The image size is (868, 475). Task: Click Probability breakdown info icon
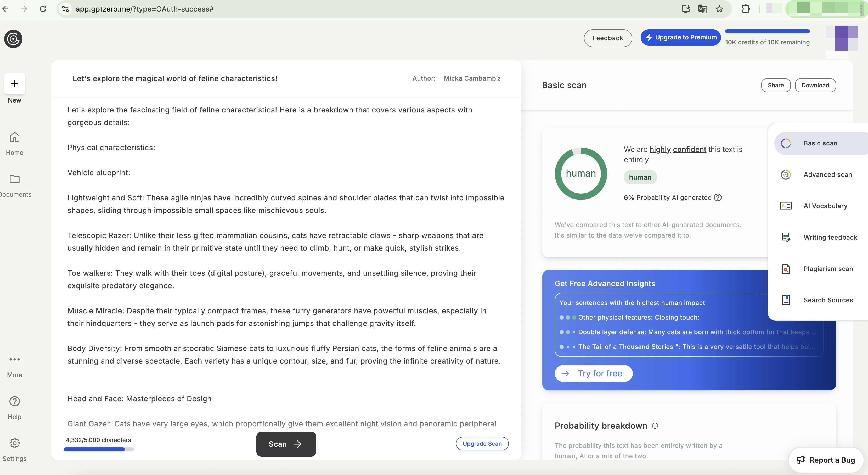coord(655,426)
